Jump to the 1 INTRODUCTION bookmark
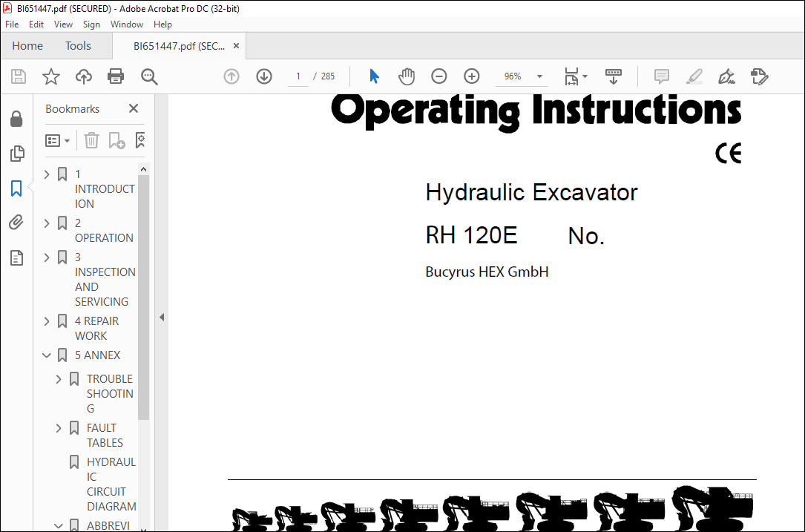Viewport: 805px width, 532px height. pos(105,189)
